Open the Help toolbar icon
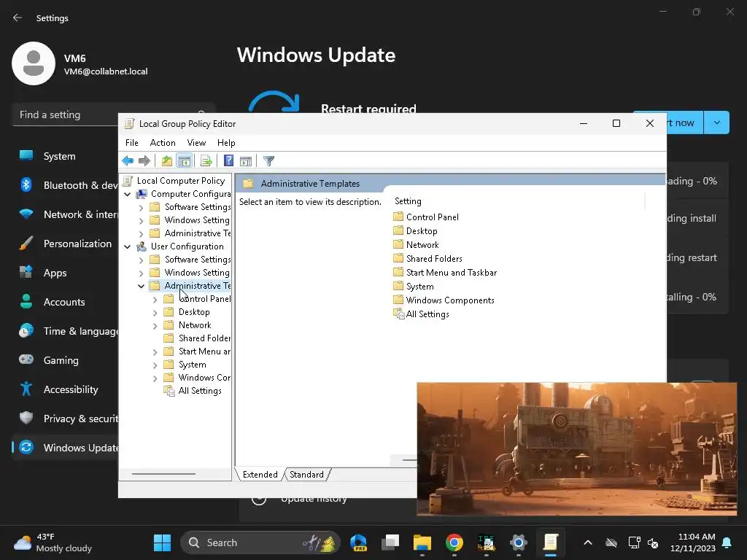The width and height of the screenshot is (747, 560). (x=228, y=161)
